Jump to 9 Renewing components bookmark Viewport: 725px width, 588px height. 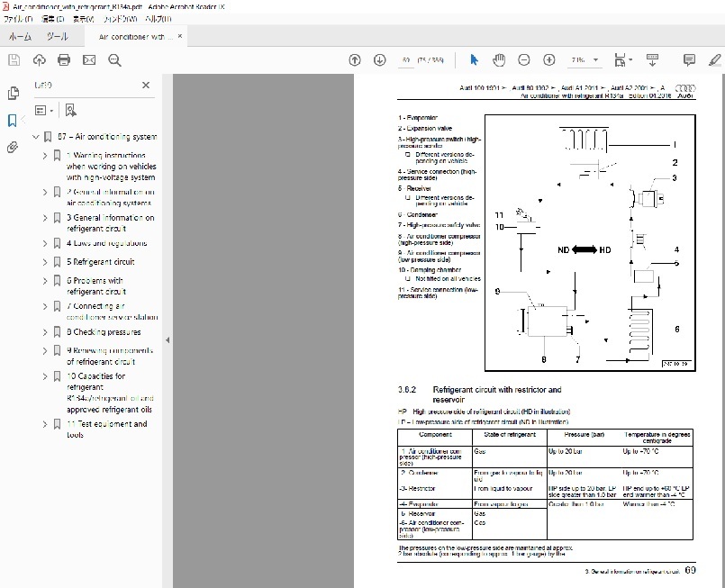coord(110,356)
